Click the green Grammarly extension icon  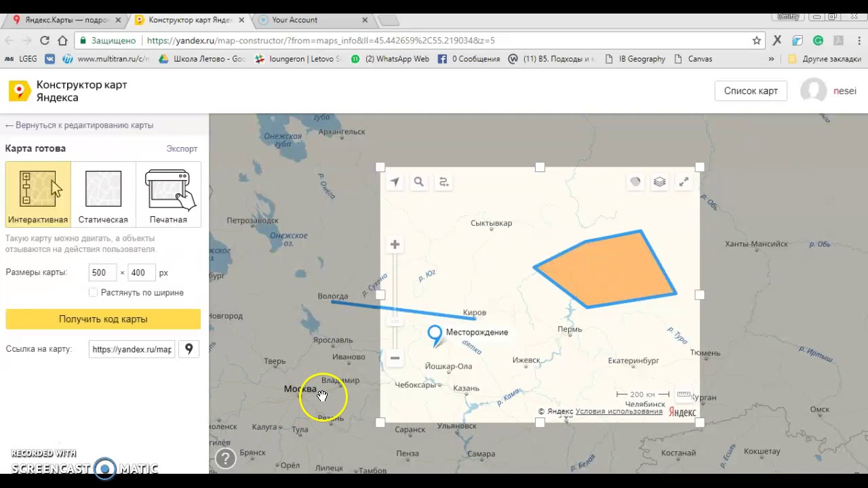(818, 41)
